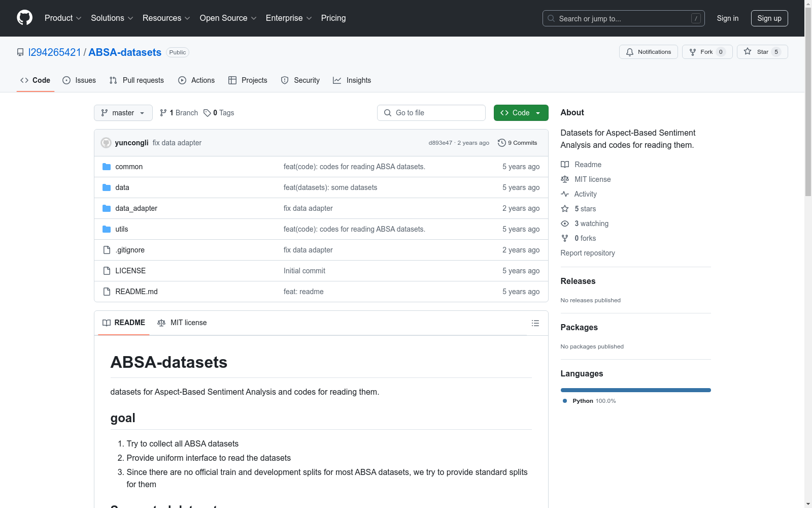Click the Search or jump to field
812x508 pixels.
point(624,18)
